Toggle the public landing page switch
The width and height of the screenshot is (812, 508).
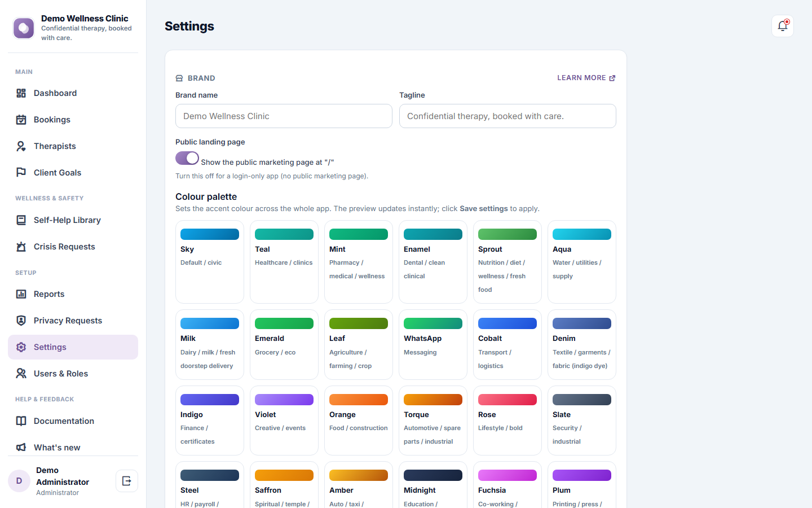point(187,158)
